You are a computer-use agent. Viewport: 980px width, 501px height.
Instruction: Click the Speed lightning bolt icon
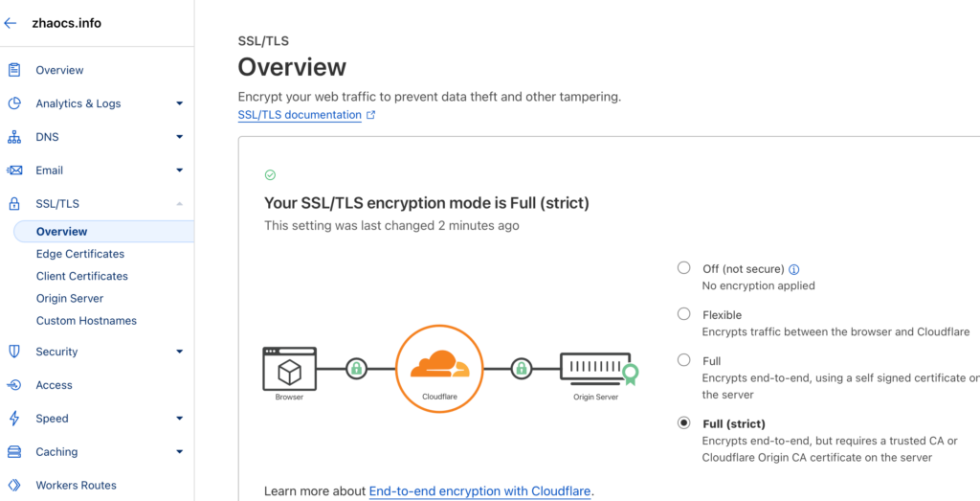[x=13, y=419]
